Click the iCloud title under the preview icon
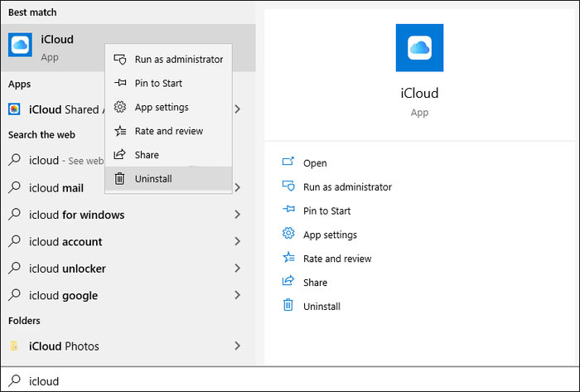Viewport: 580px width, 392px height. point(419,93)
